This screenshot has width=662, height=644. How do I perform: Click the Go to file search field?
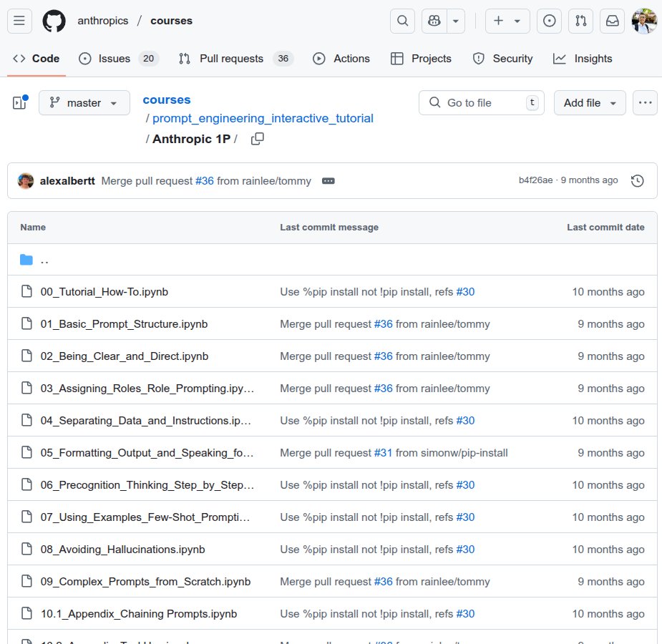pos(482,102)
